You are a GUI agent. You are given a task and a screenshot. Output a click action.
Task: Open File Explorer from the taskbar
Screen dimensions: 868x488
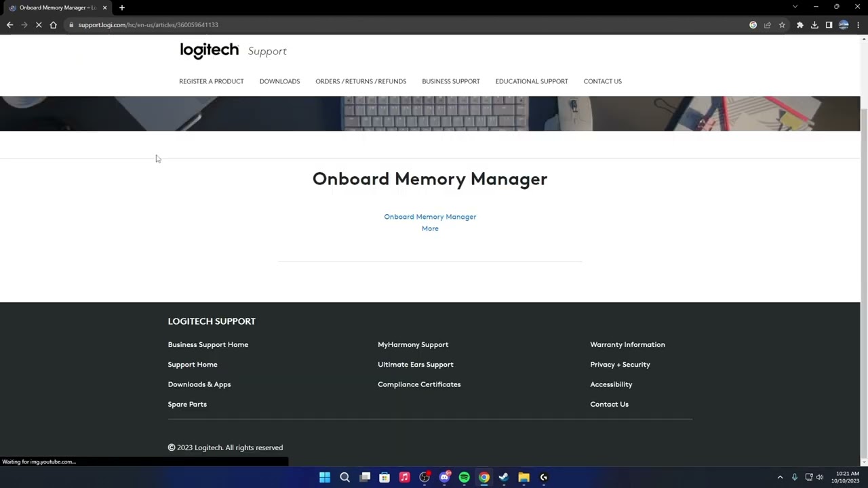[x=524, y=477]
